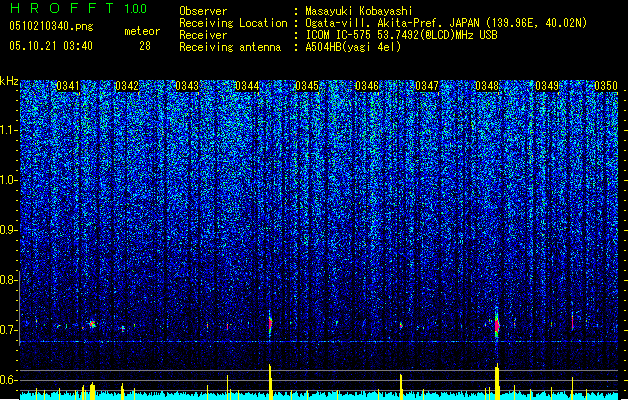
Task: Click time marker 0345
Action: (x=307, y=86)
